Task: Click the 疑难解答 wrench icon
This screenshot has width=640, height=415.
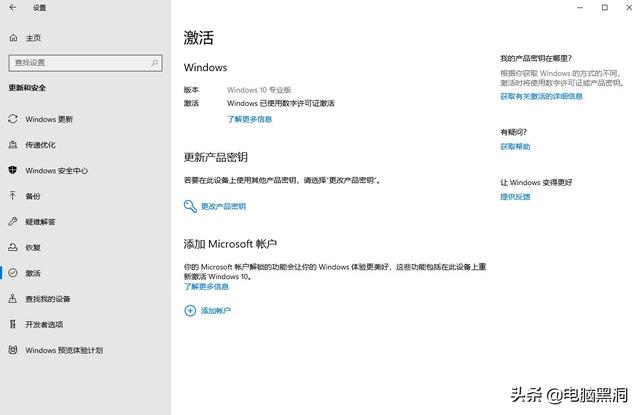Action: 13,222
